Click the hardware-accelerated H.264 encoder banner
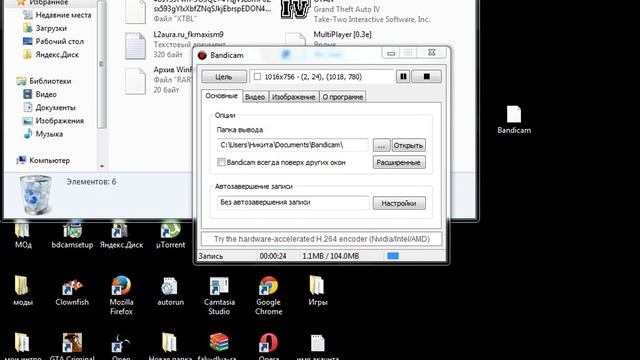 pos(322,239)
